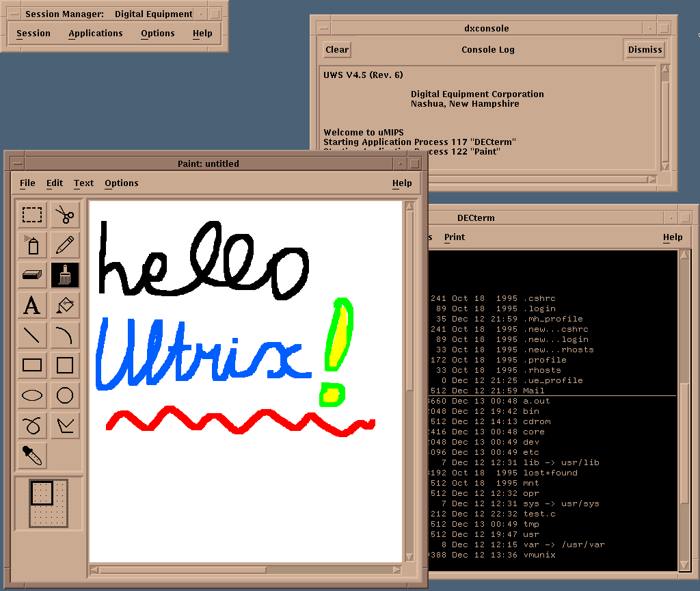Select the paintbrush tool
The height and width of the screenshot is (591, 700).
click(65, 275)
